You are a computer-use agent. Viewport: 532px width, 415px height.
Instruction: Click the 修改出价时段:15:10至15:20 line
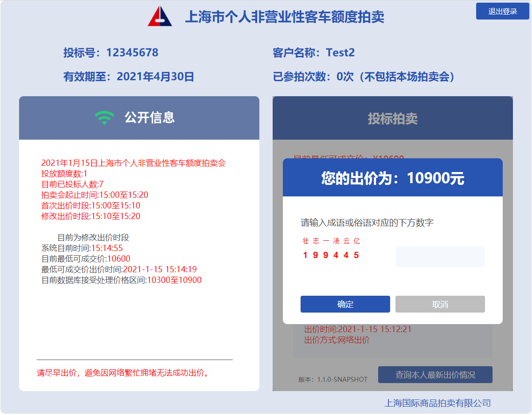pyautogui.click(x=91, y=216)
